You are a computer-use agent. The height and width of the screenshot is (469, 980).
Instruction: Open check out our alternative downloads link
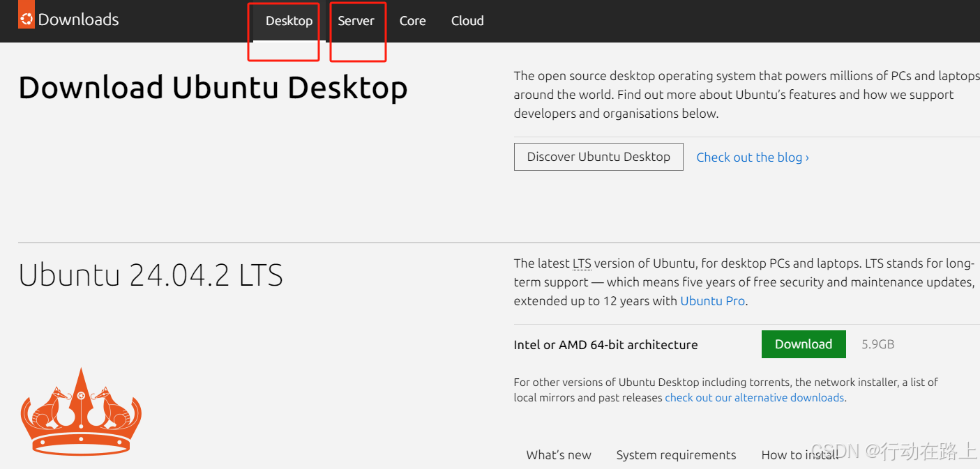[755, 398]
